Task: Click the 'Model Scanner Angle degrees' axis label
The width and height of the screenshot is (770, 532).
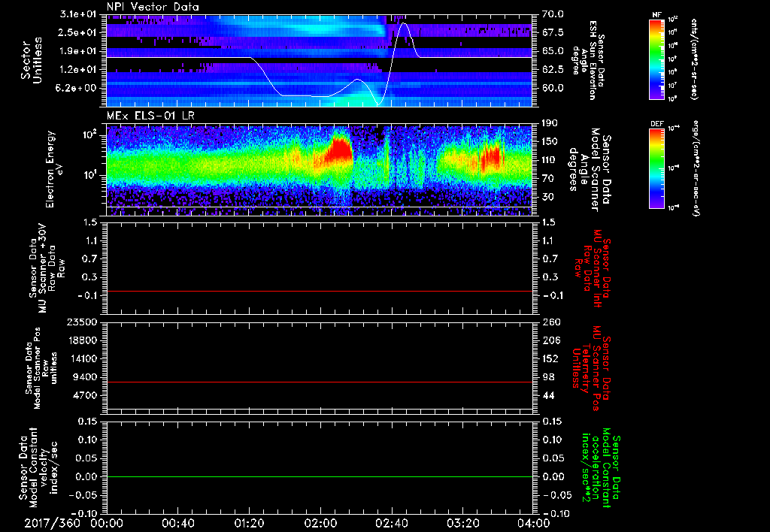Action: [x=590, y=169]
